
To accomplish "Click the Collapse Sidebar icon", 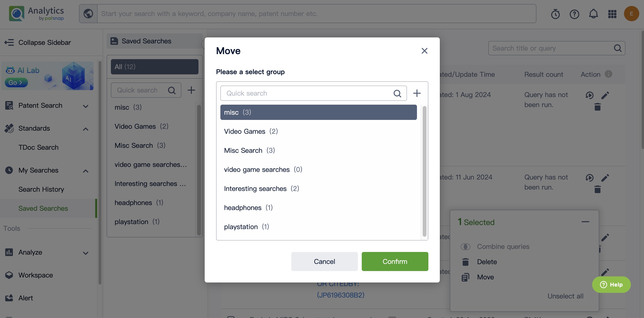I will [x=9, y=42].
